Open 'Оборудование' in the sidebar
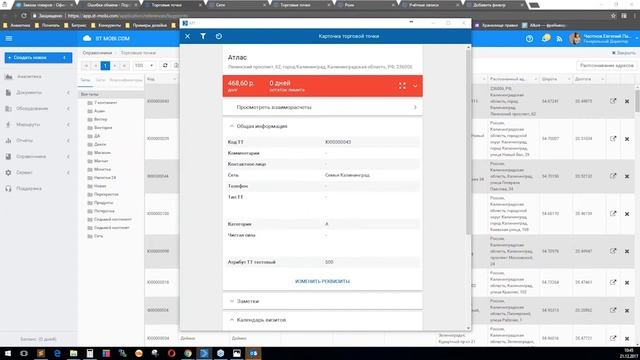The height and width of the screenshot is (360, 640). (x=32, y=109)
